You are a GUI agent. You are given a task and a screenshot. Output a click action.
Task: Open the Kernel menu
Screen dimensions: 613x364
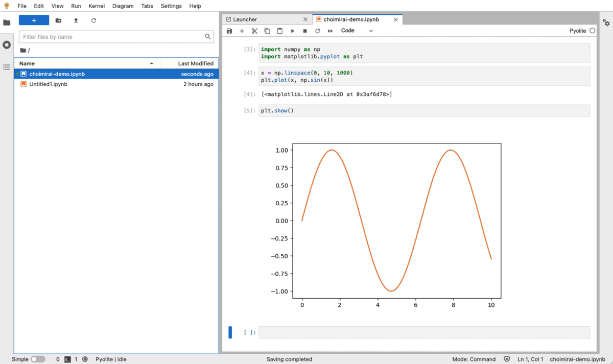coord(97,6)
